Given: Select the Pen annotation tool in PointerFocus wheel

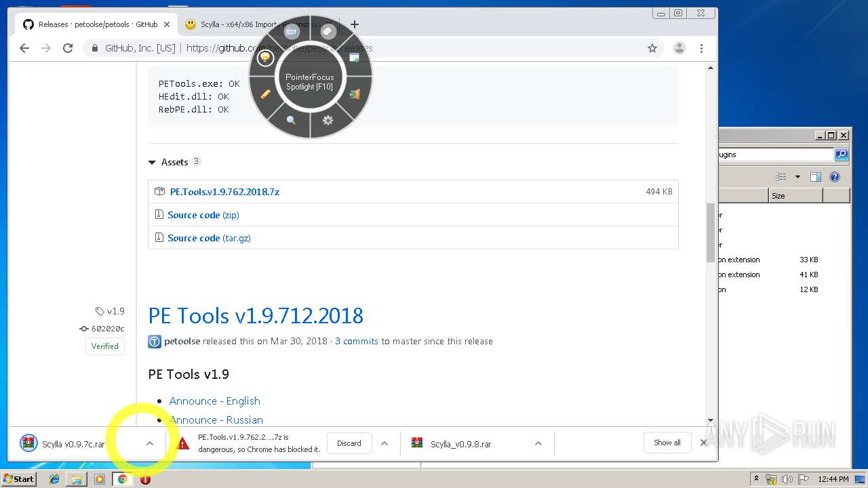Looking at the screenshot, I should [265, 94].
